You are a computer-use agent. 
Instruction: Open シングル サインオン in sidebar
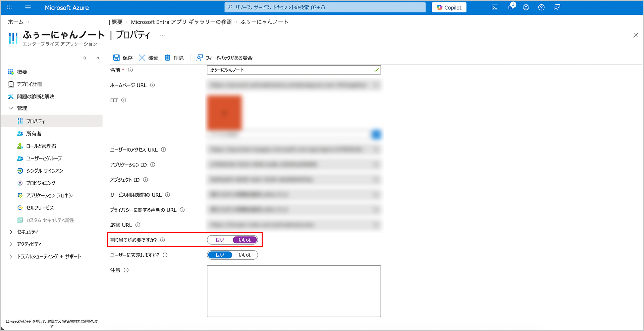tap(44, 171)
